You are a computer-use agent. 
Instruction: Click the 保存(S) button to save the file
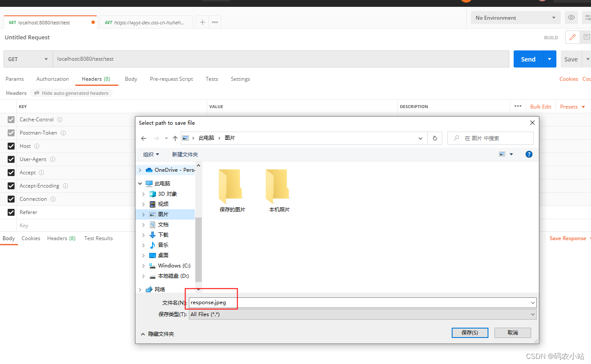(470, 332)
